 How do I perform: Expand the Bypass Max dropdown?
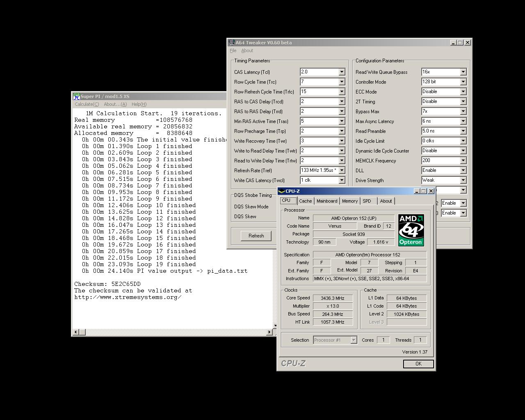pos(463,111)
